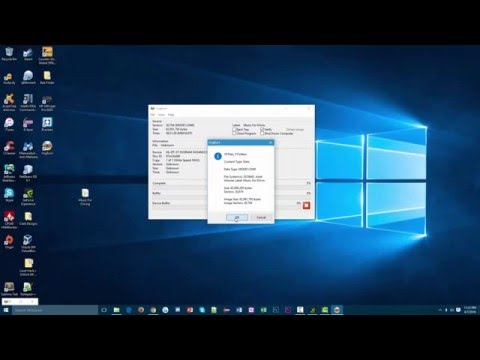Select the ImgBurn desktop shortcut
This screenshot has width=480, height=360.
click(47, 148)
